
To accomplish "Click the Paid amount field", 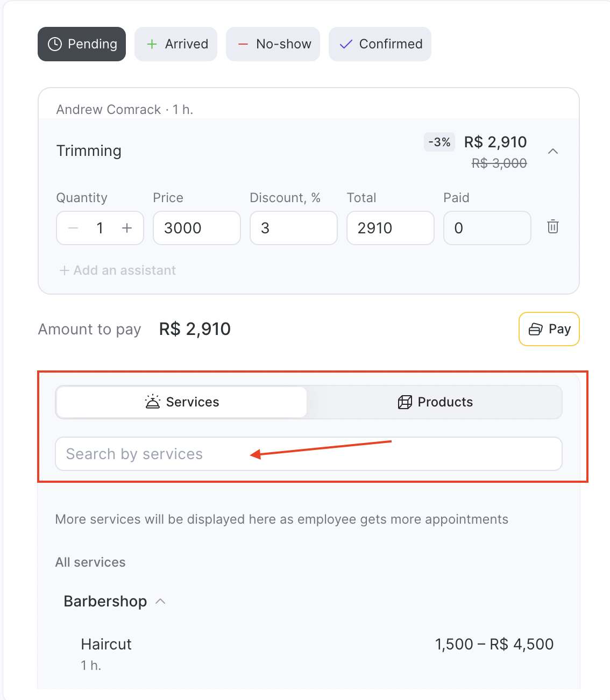I will 487,228.
